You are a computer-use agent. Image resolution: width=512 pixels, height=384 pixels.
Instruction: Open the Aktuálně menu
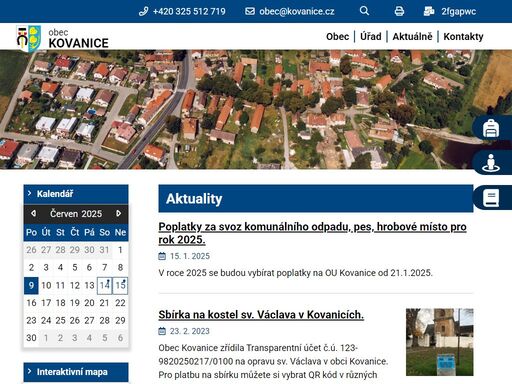coord(412,36)
